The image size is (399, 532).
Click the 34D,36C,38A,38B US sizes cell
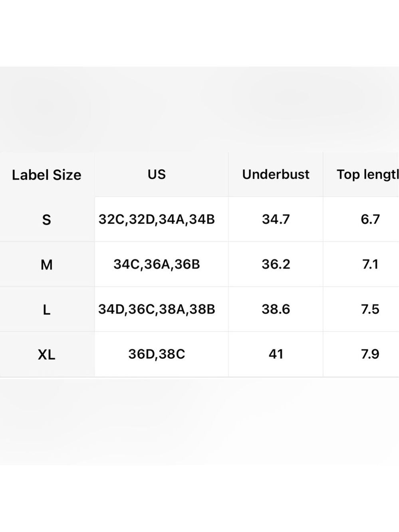(157, 309)
